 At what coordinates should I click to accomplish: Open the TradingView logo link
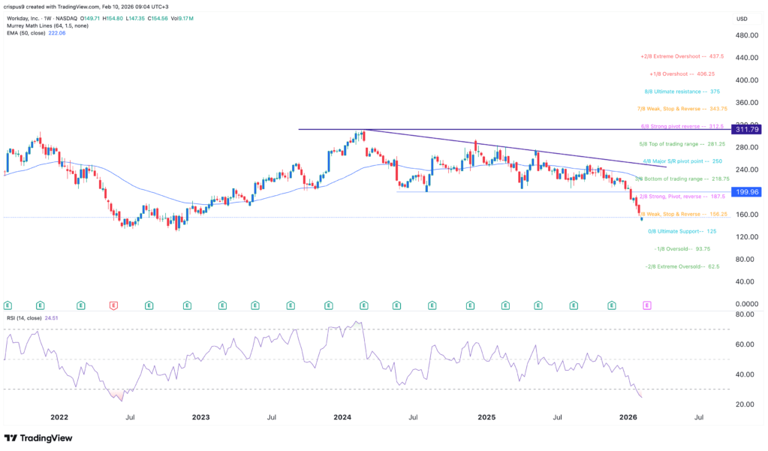38,438
